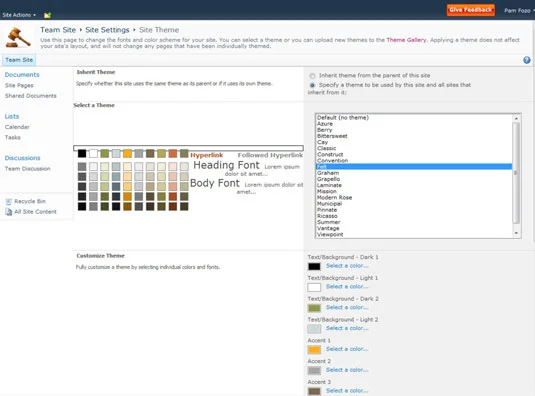This screenshot has height=396, width=535.
Task: Click the Give Feedback button
Action: pos(471,10)
